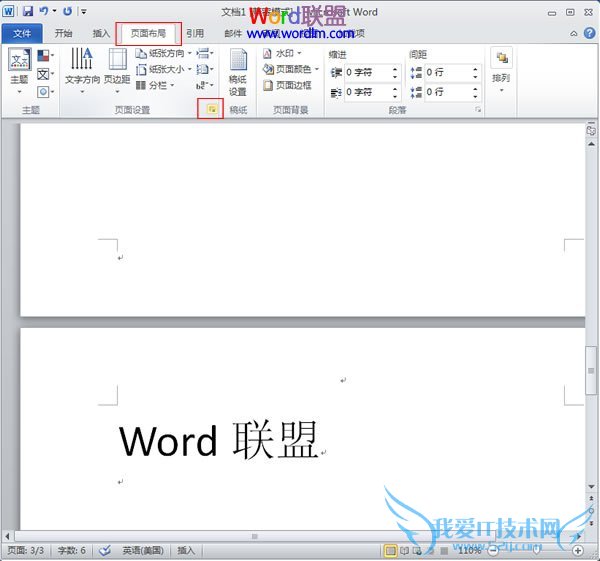This screenshot has height=561, width=600.
Task: Increase spacing before with spinner
Action: 475,69
